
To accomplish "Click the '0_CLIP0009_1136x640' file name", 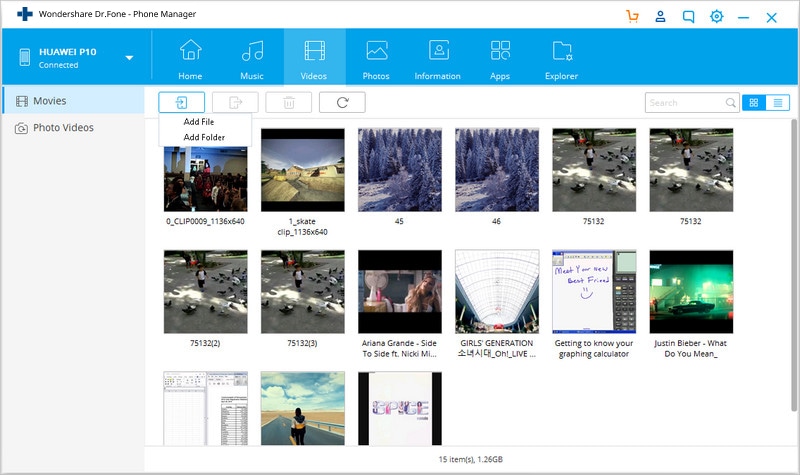I will [x=205, y=221].
